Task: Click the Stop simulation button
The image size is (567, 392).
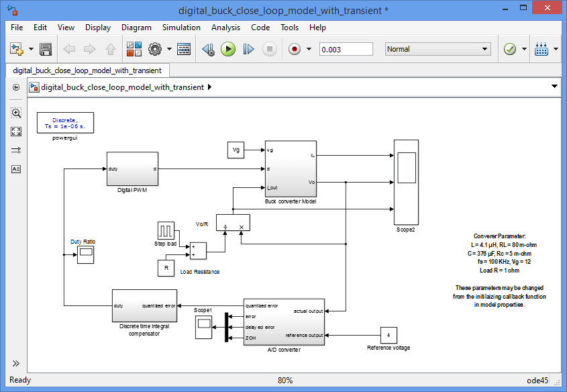Action: 269,49
